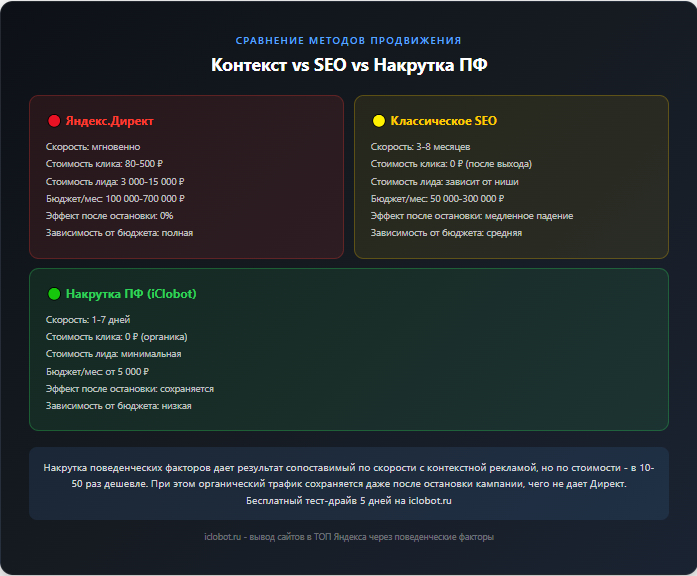Click Эффект после остановки: сохраняется
This screenshot has width=697, height=576.
click(130, 389)
